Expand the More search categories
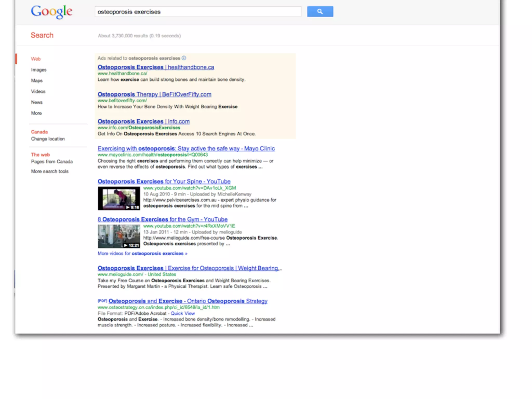Screen dimensions: 532x399 point(36,113)
